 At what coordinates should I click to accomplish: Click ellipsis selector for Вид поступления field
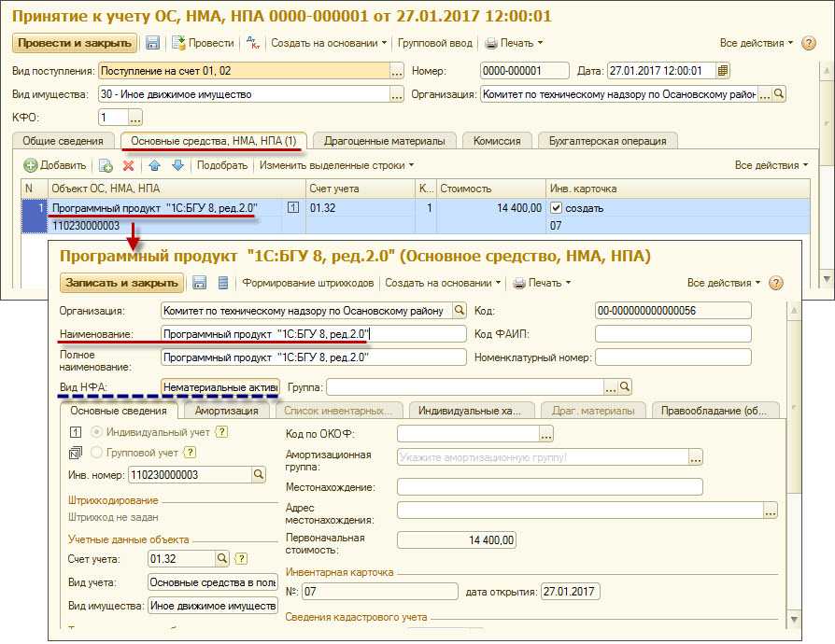397,71
